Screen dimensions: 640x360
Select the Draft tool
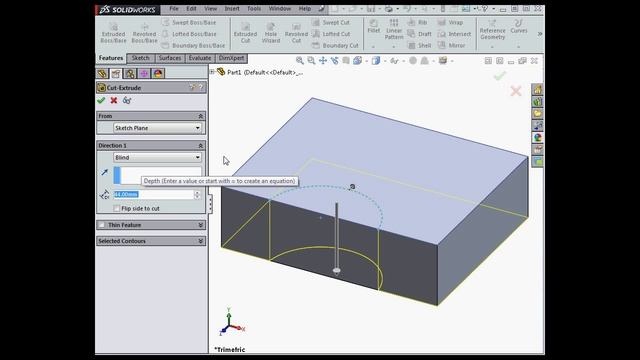point(420,34)
